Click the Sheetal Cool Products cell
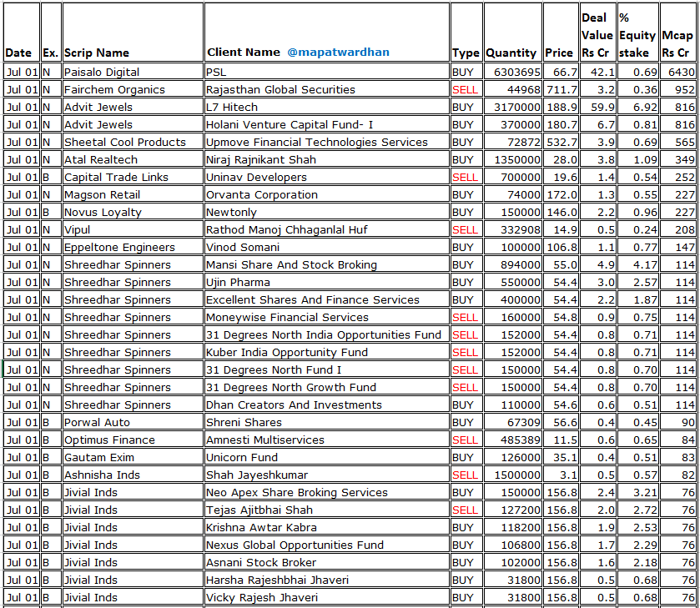This screenshot has height=608, width=700. (x=133, y=142)
